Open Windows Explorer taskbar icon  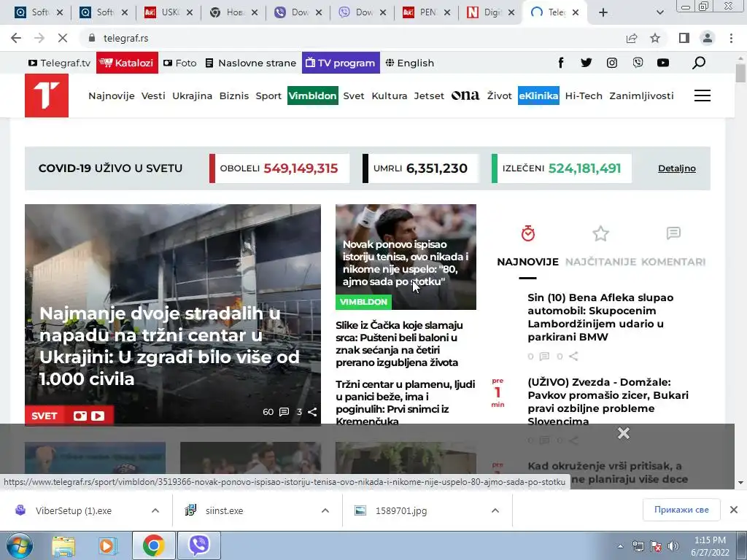(64, 545)
